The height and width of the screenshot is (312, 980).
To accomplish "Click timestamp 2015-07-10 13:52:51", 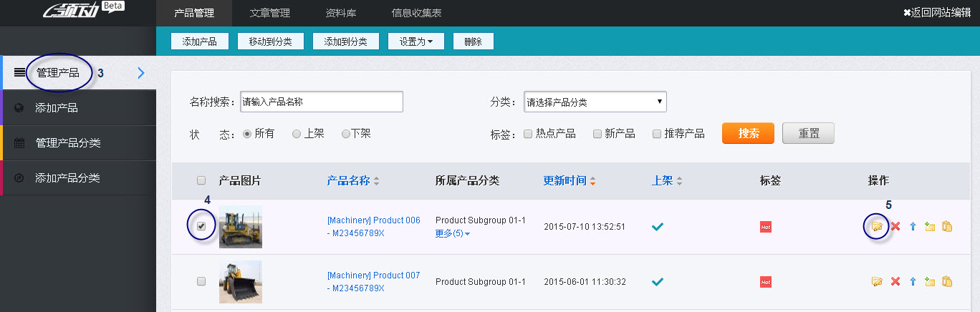I will (x=585, y=227).
